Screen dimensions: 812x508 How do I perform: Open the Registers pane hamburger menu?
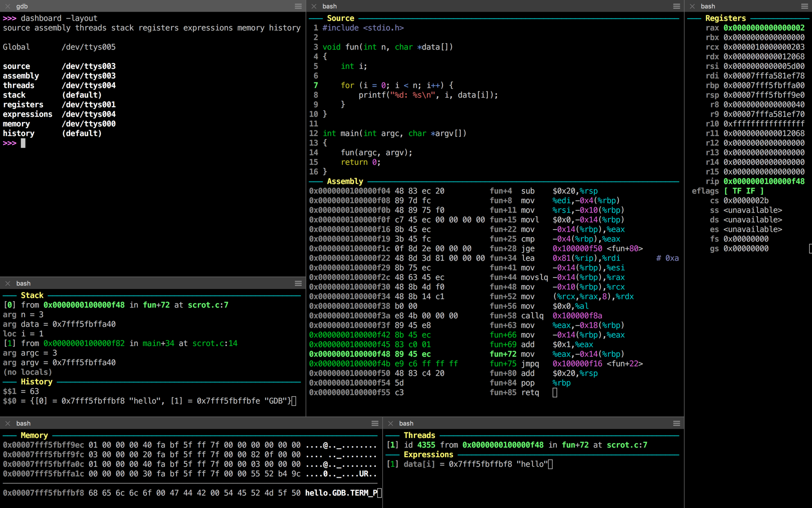tap(804, 6)
